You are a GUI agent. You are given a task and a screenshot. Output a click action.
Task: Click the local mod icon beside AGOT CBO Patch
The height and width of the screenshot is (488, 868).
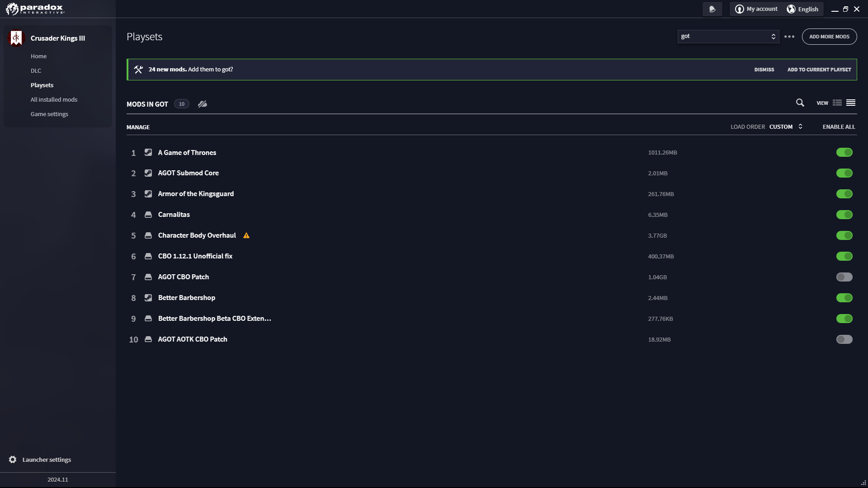click(148, 277)
